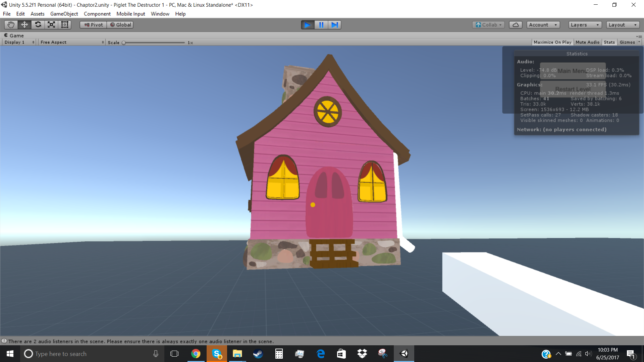Click the Cortana microphone icon
The width and height of the screenshot is (644, 362).
[x=156, y=354]
